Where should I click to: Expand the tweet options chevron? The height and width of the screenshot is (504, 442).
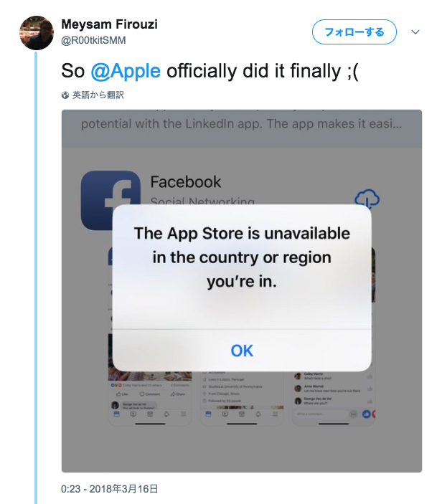(415, 32)
